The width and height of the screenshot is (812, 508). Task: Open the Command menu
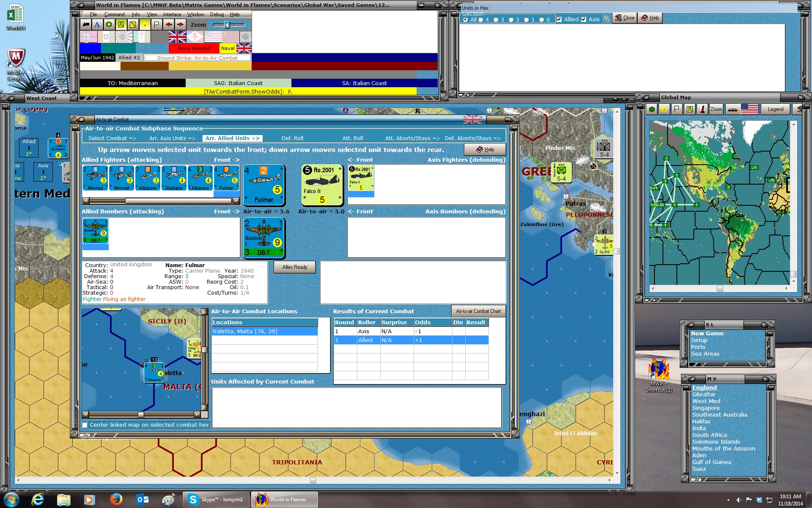tap(114, 14)
